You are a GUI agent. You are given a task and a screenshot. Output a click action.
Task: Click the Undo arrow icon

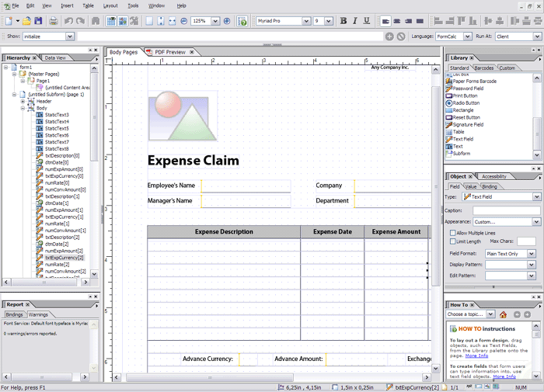click(x=68, y=21)
